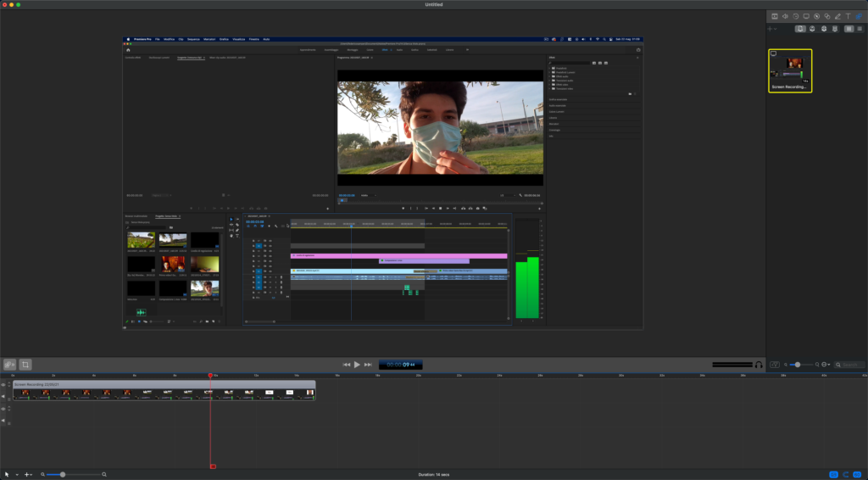
Task: Click the media library Search field
Action: coord(849,365)
